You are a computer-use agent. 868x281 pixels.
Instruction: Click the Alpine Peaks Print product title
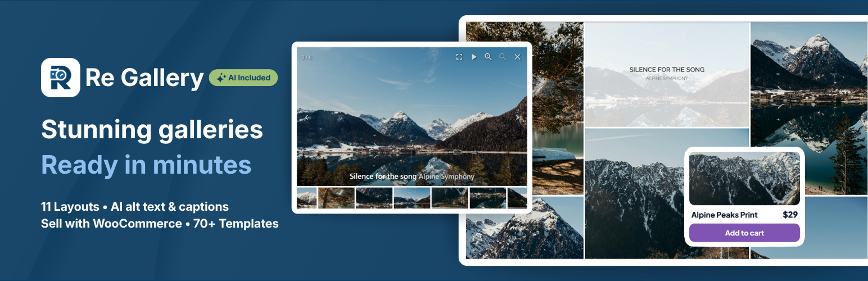pos(724,215)
